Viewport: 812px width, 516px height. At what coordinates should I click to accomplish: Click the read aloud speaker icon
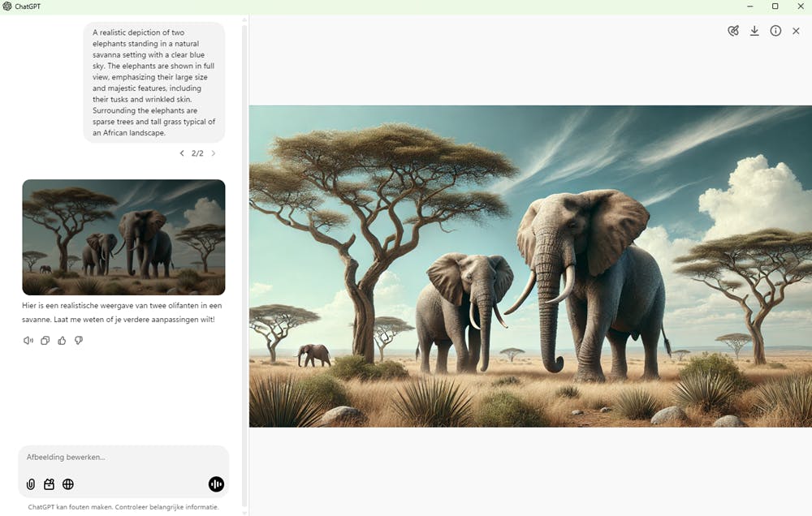(x=28, y=341)
